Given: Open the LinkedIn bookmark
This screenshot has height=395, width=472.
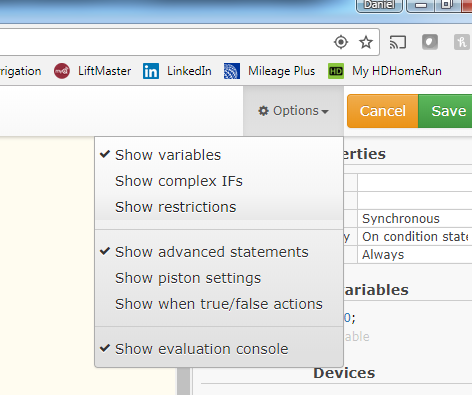Looking at the screenshot, I should pos(177,71).
